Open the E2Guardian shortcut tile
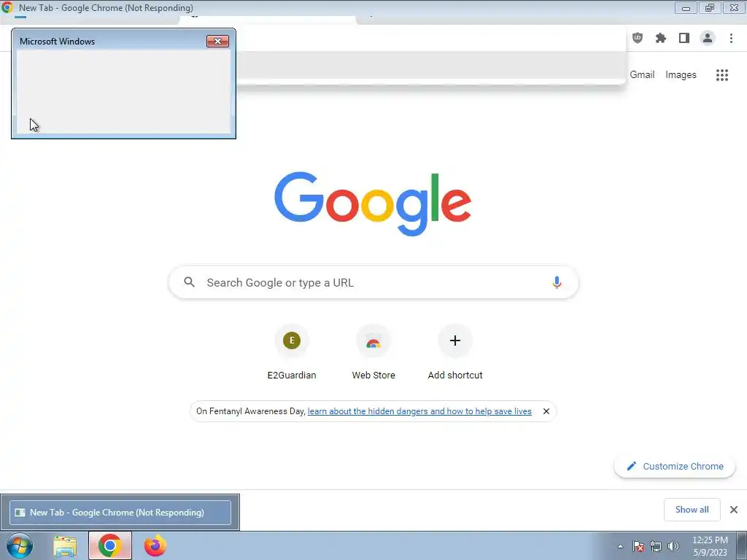The width and height of the screenshot is (747, 560). pyautogui.click(x=292, y=352)
